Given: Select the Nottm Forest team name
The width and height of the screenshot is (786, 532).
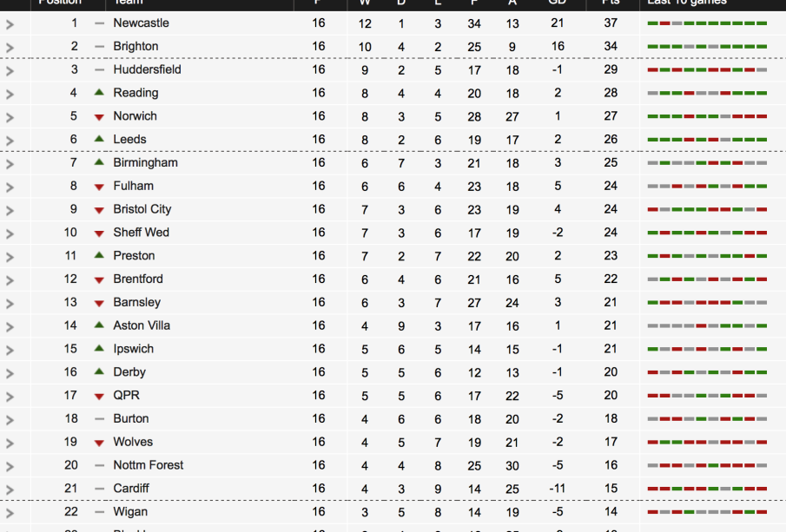Looking at the screenshot, I should tap(149, 465).
